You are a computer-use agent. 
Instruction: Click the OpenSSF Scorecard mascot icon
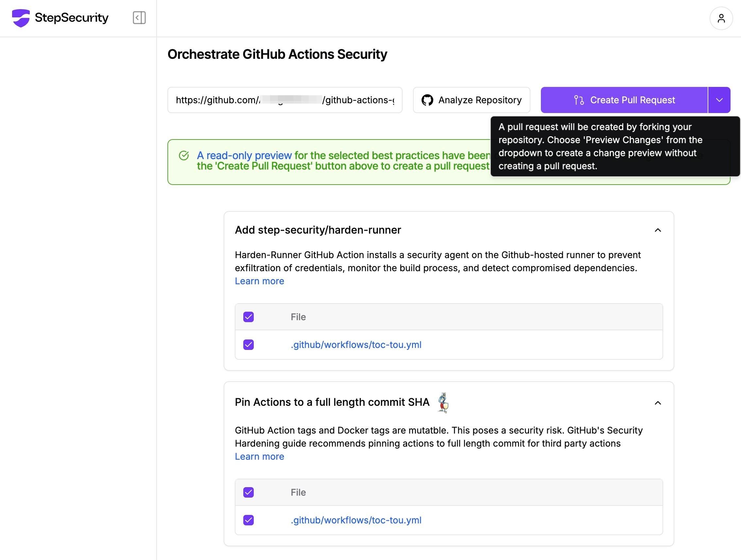[x=443, y=403]
